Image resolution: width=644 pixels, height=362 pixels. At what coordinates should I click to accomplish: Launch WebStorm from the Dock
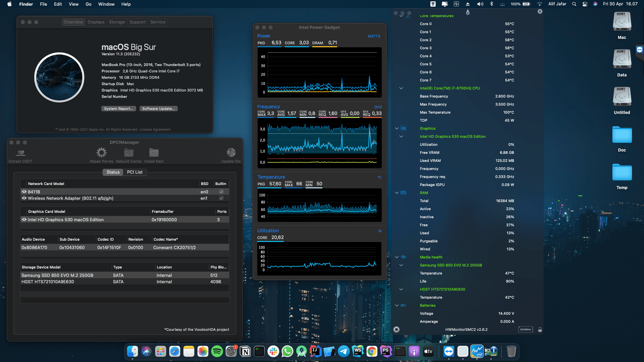[358, 351]
